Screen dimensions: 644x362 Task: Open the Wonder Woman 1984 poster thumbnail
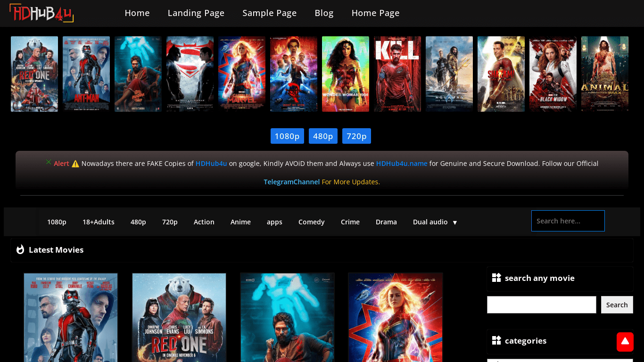point(346,74)
